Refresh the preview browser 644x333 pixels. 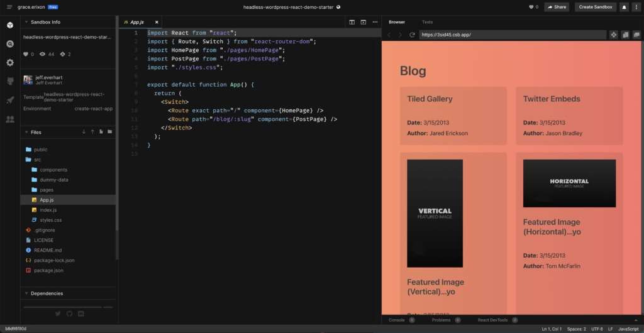coord(412,35)
